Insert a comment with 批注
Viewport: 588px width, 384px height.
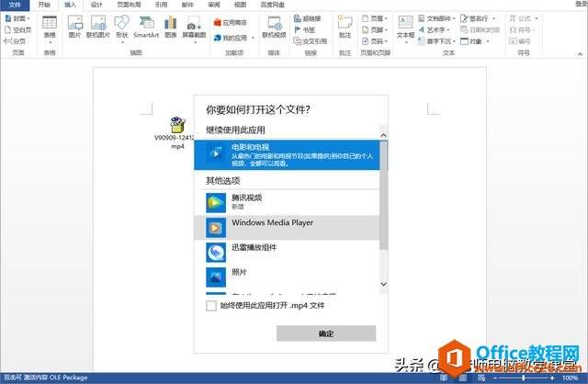345,27
